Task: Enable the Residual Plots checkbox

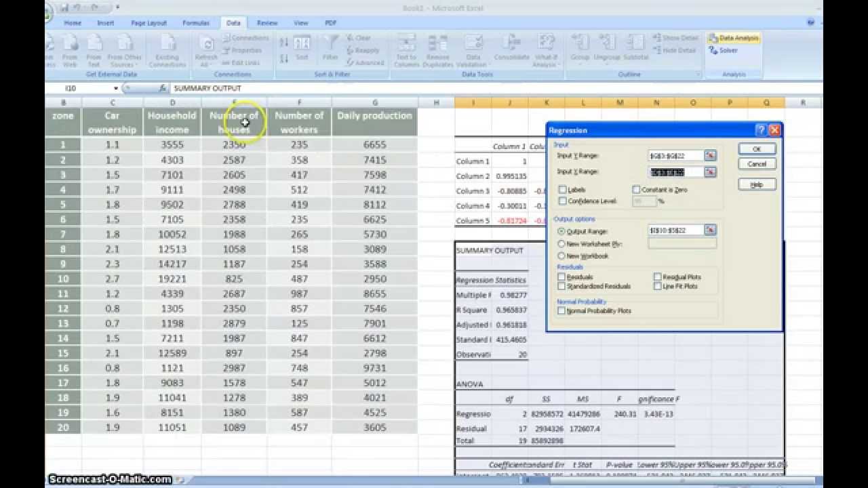Action: [x=658, y=277]
